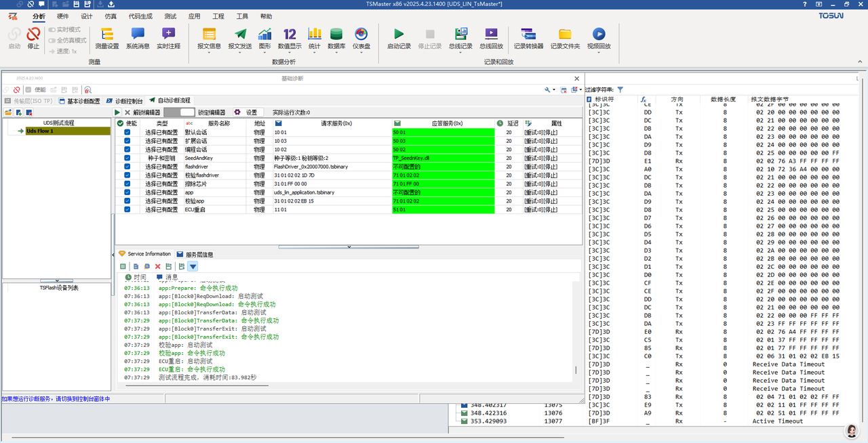Run the diagnostic flow with green play icon
This screenshot has width=868, height=443.
117,112
